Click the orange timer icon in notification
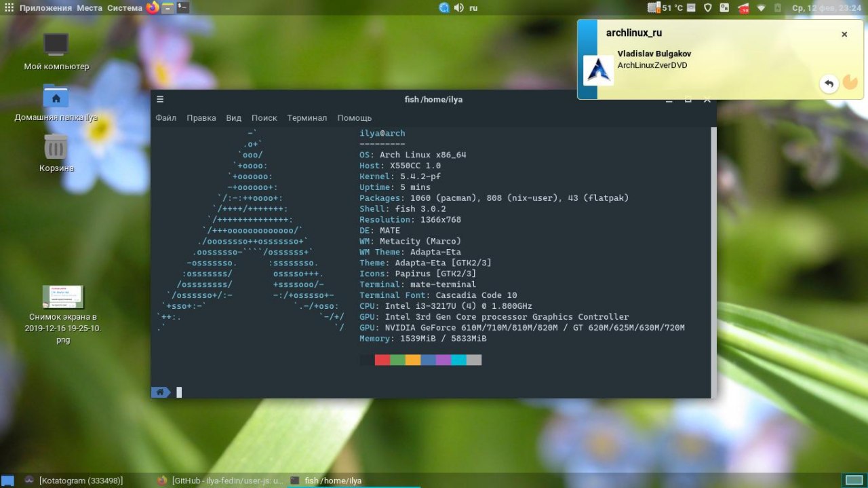The height and width of the screenshot is (488, 868). coord(849,83)
